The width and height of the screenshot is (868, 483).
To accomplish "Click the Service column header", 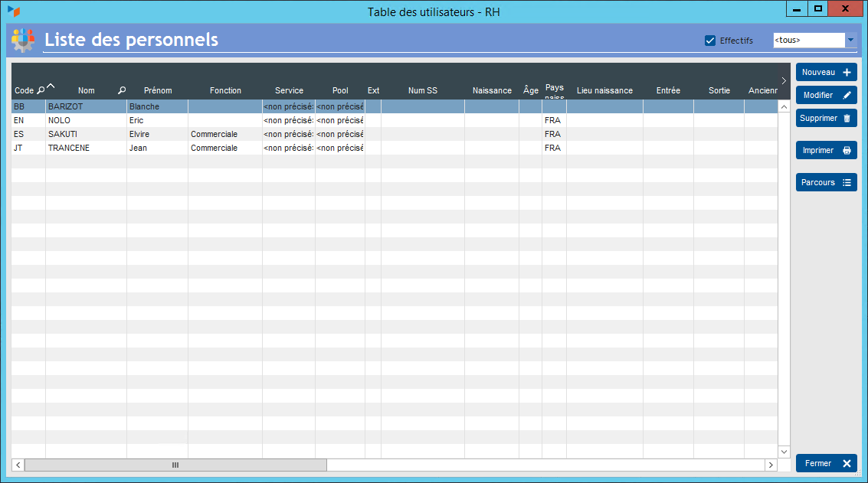I will [x=289, y=90].
